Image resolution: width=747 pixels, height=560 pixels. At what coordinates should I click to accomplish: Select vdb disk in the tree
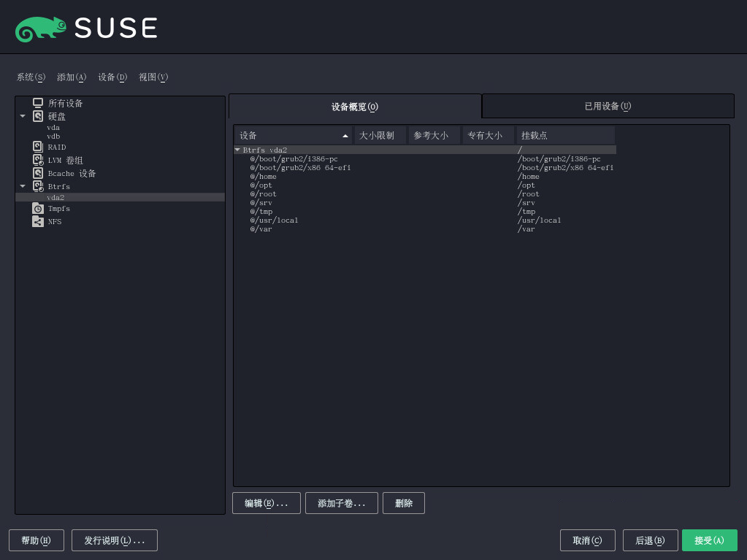[x=53, y=137]
